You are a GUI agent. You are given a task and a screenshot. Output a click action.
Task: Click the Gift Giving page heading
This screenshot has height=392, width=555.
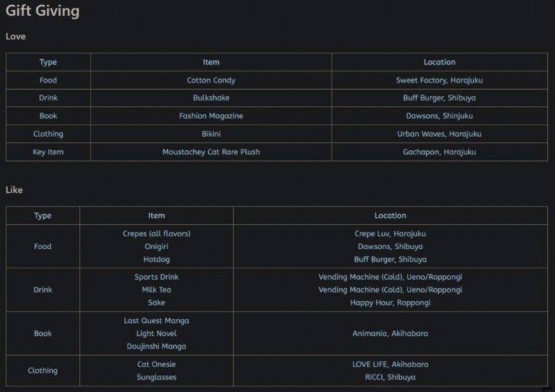(42, 11)
